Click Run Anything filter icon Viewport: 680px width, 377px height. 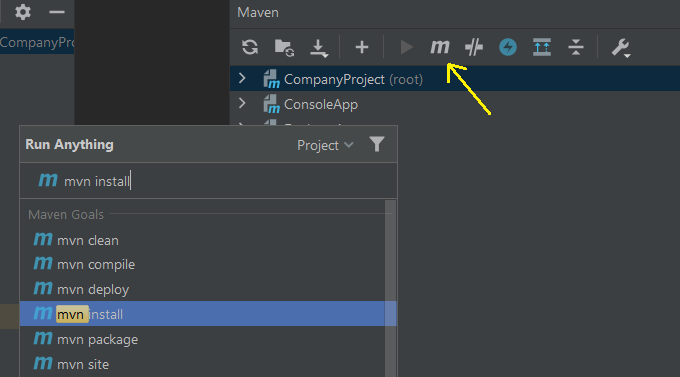[x=377, y=144]
